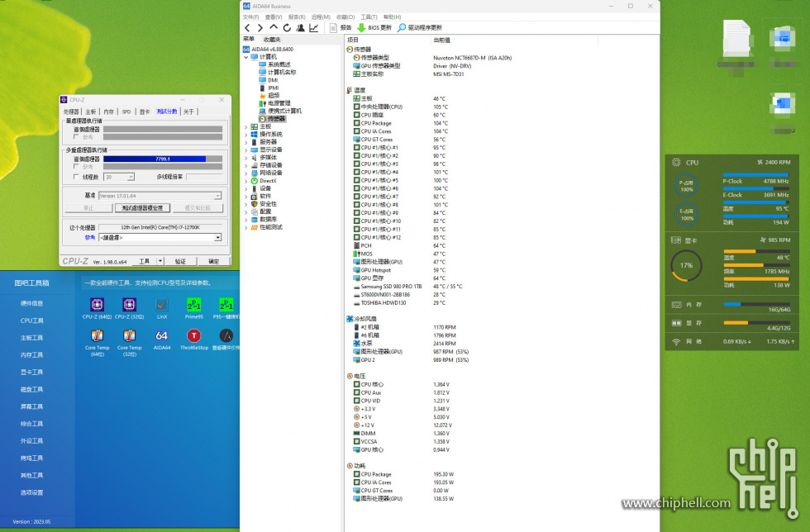Select IPMI under 计算机 in AIDA64
This screenshot has width=810, height=532.
coord(269,88)
